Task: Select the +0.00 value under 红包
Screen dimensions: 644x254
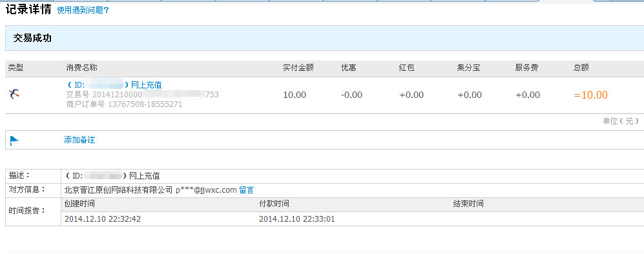Action: click(411, 95)
